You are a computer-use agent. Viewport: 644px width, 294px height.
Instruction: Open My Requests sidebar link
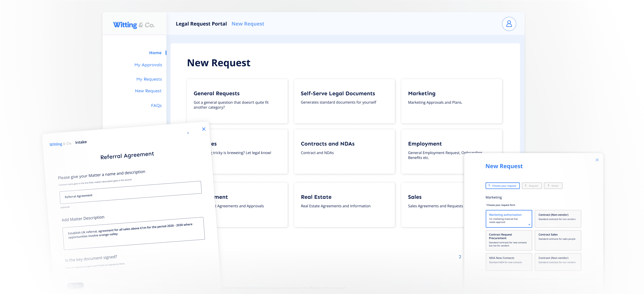pyautogui.click(x=149, y=79)
